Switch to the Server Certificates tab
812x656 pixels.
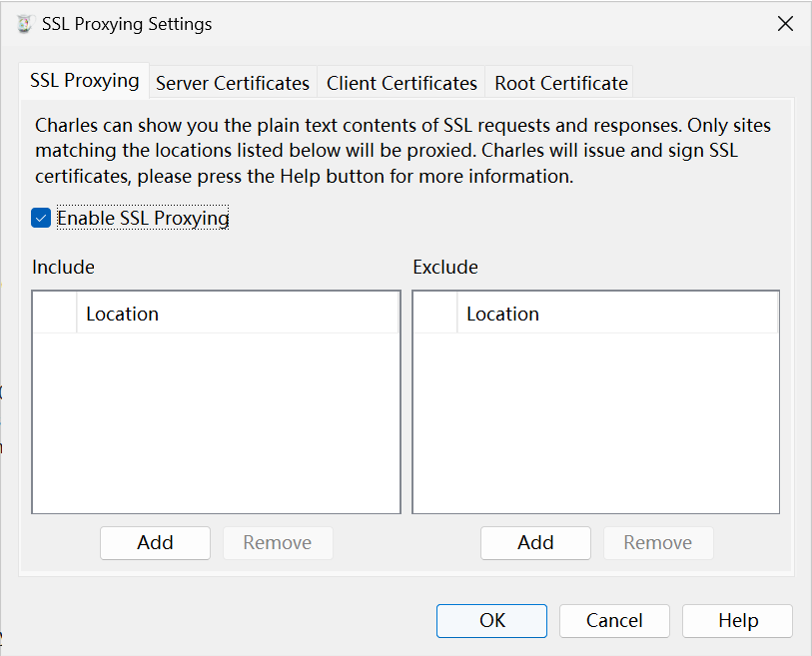233,83
